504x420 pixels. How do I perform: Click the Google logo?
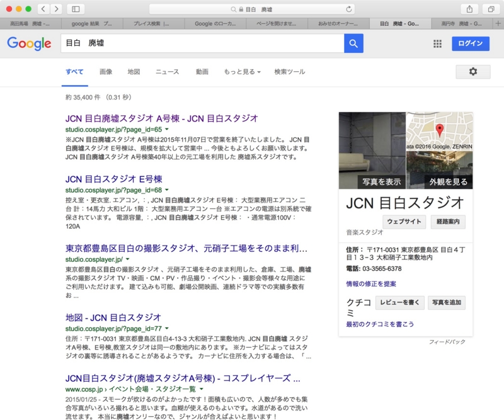pos(29,43)
